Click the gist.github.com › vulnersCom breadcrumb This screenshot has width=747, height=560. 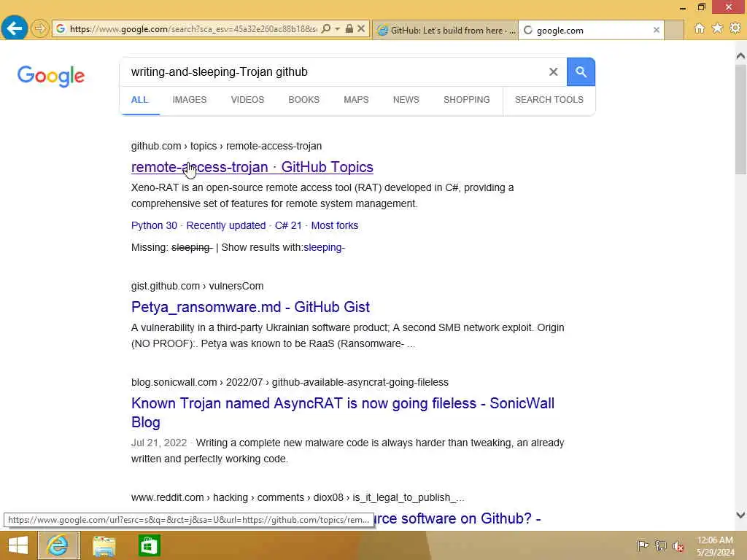(197, 286)
